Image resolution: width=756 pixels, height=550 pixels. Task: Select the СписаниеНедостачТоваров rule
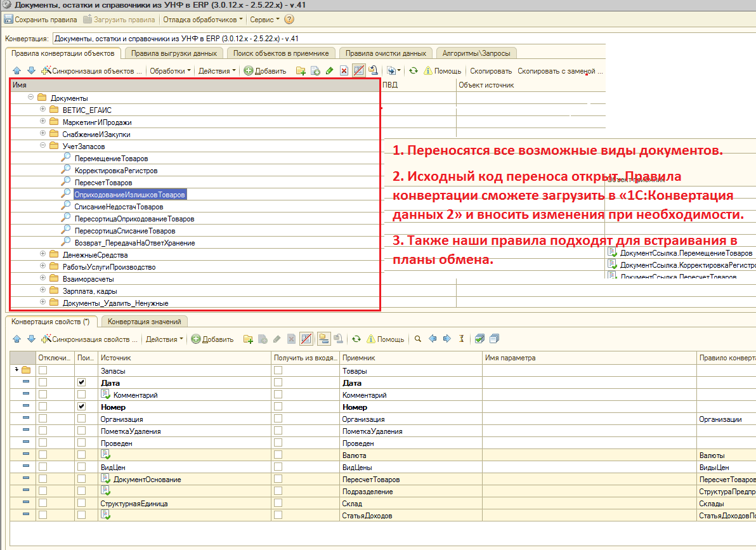pyautogui.click(x=119, y=207)
